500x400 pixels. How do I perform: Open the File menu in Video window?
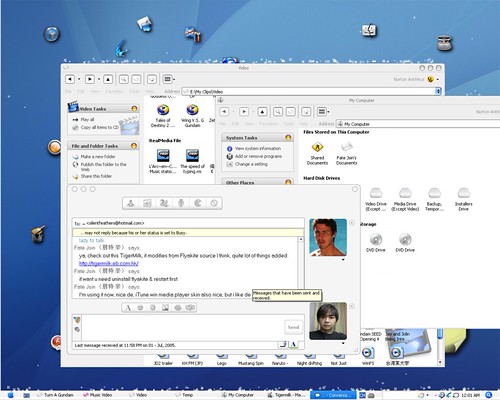(68, 91)
